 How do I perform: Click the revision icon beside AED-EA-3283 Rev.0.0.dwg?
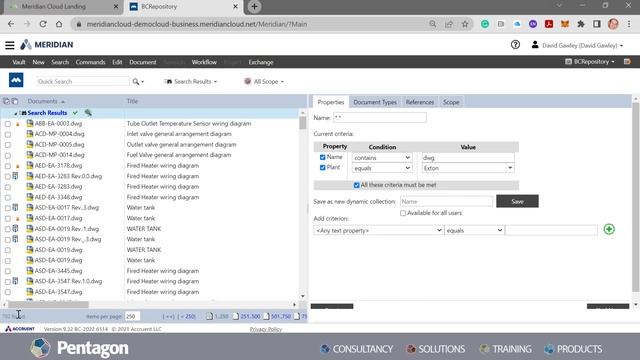[x=16, y=176]
